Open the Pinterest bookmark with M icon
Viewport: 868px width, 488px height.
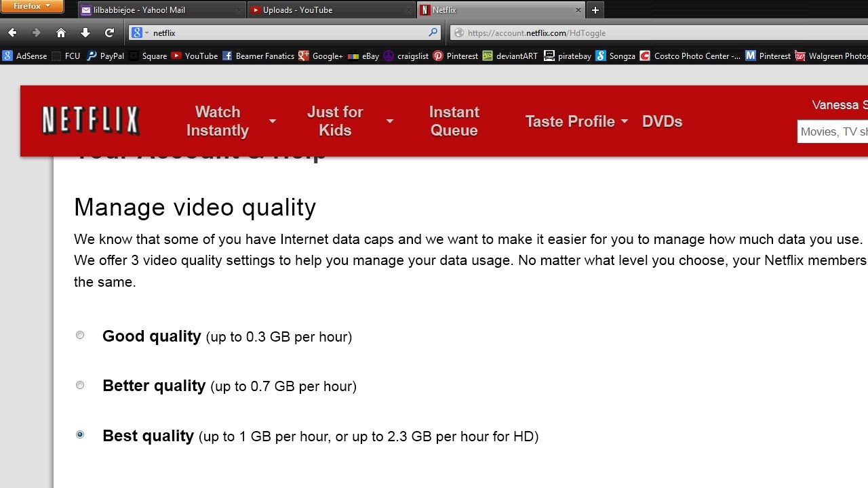pos(768,56)
